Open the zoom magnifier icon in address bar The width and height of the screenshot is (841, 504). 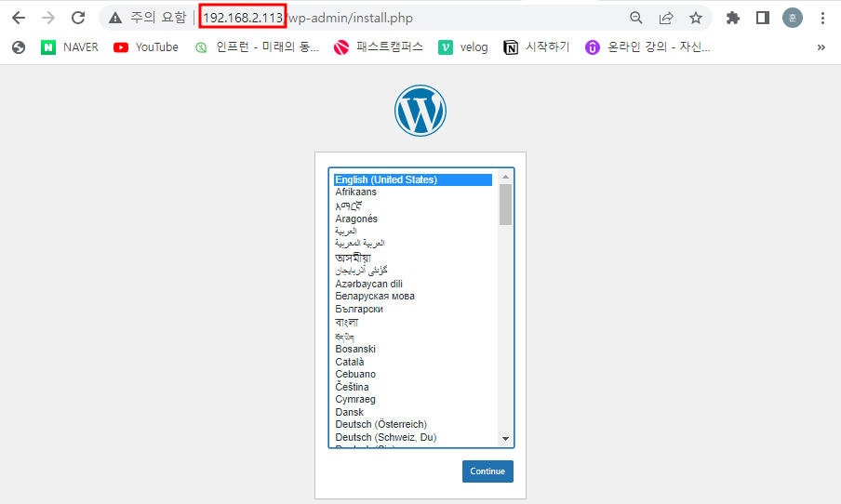[636, 18]
